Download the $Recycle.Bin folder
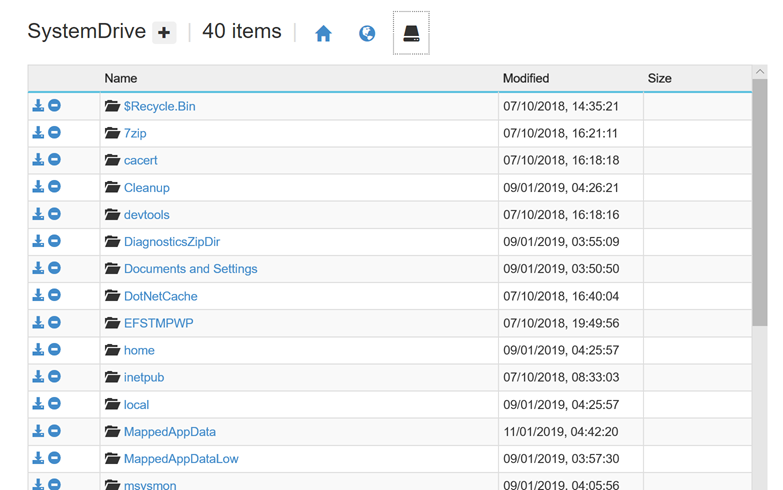Viewport: 783px width, 490px height. pos(38,105)
